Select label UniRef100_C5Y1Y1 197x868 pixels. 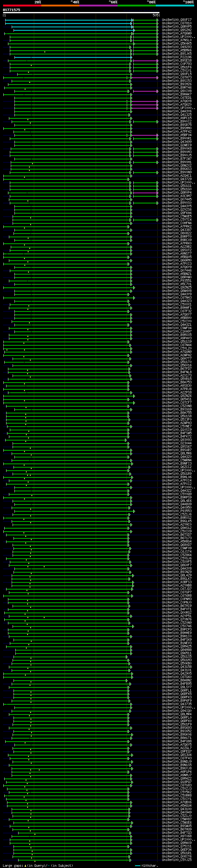click(177, 71)
